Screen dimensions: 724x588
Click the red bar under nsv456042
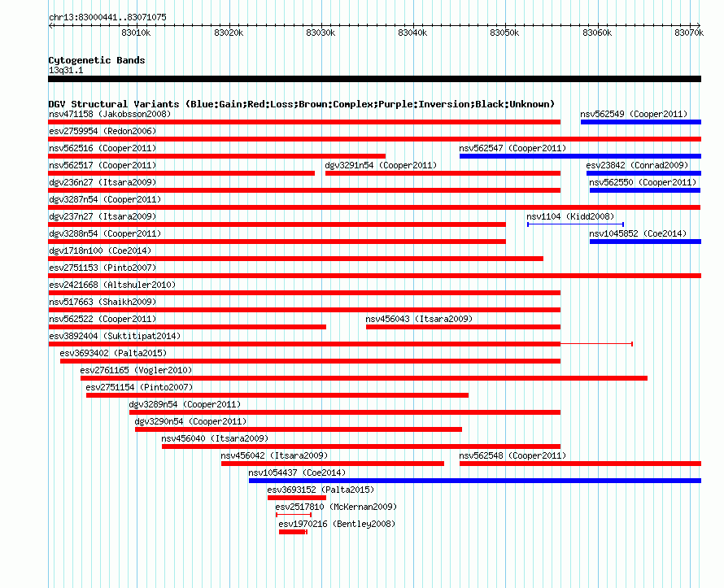click(333, 464)
